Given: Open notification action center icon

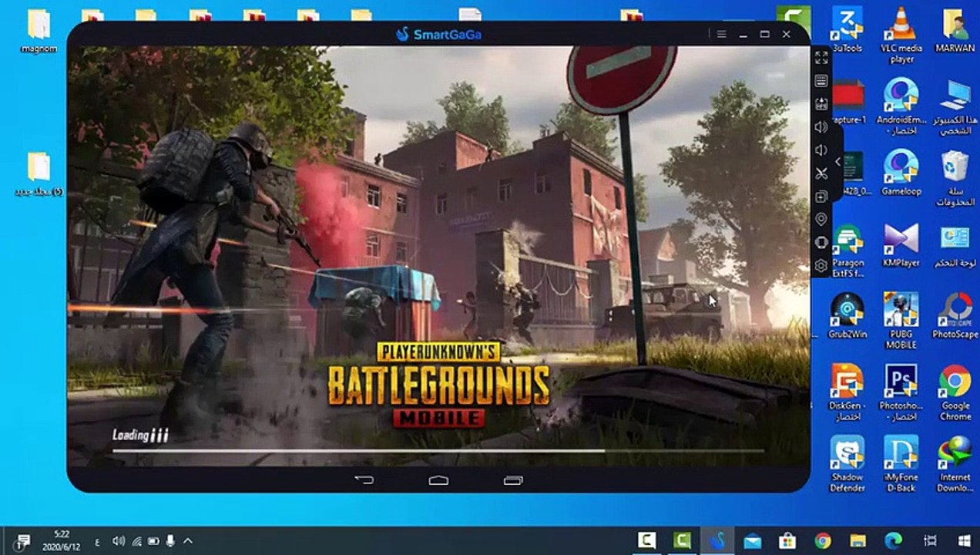Looking at the screenshot, I should coord(23,541).
